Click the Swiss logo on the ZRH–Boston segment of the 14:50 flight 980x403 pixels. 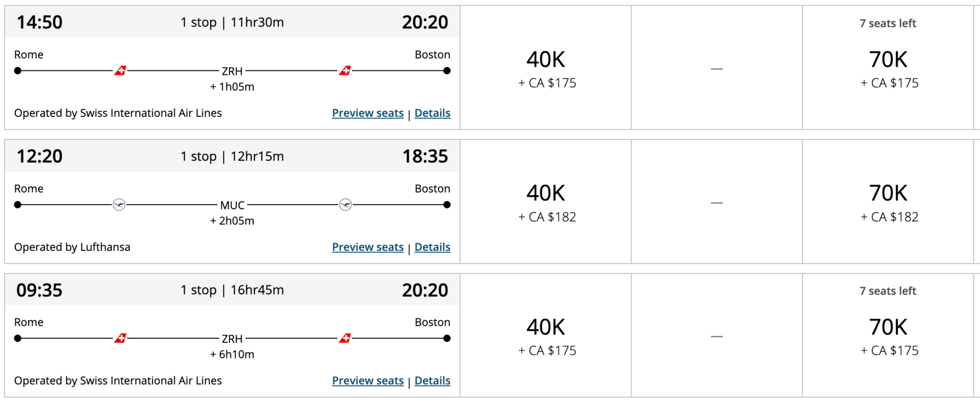(x=345, y=70)
